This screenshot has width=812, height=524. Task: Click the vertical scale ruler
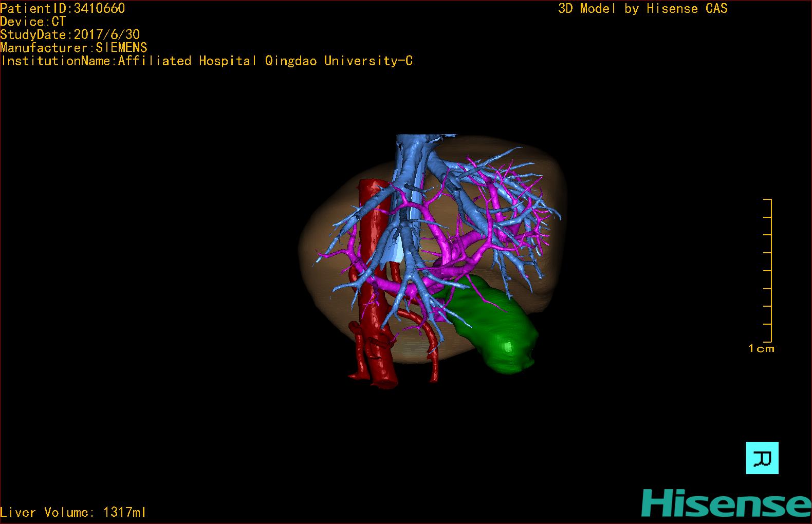[768, 270]
